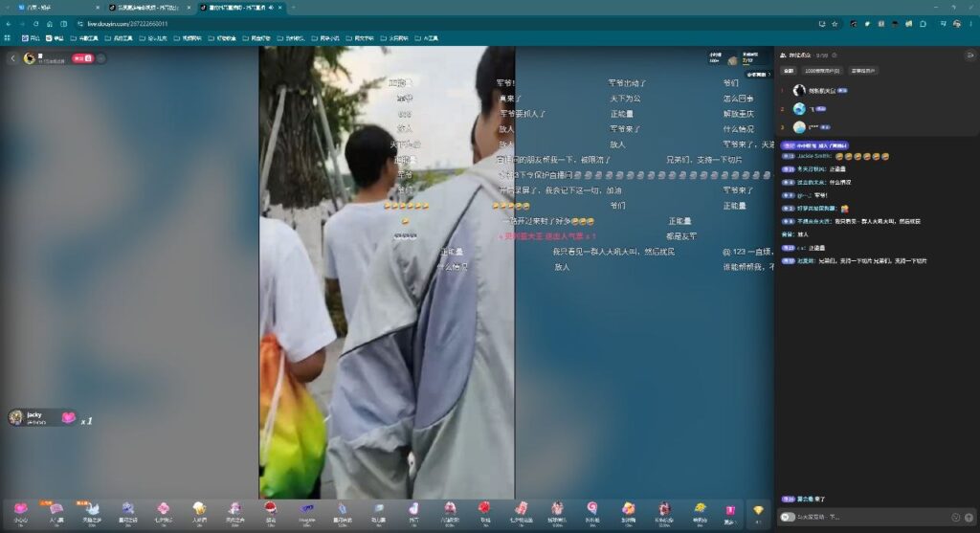Switch to the second Douyin browser tab
The width and height of the screenshot is (980, 533).
(x=147, y=8)
